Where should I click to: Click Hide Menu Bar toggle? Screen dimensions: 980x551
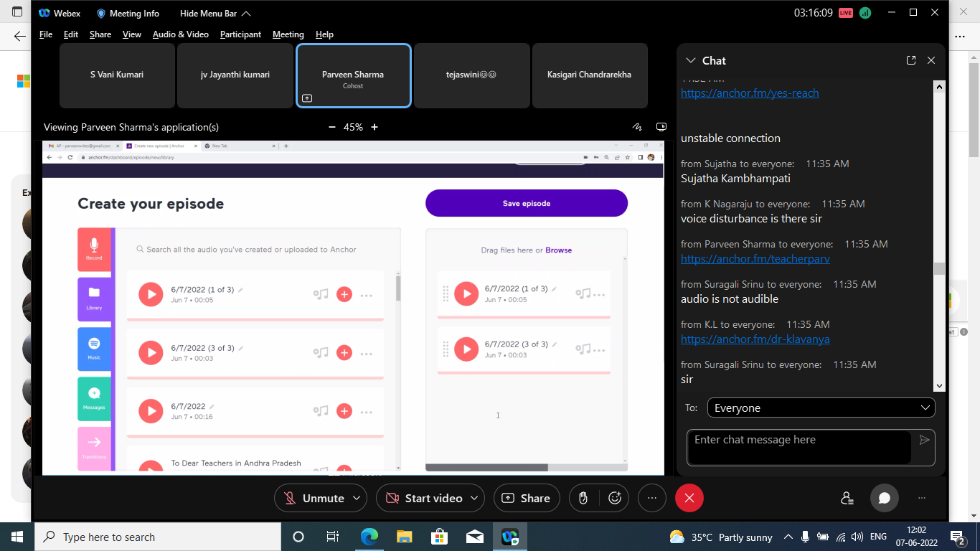215,13
